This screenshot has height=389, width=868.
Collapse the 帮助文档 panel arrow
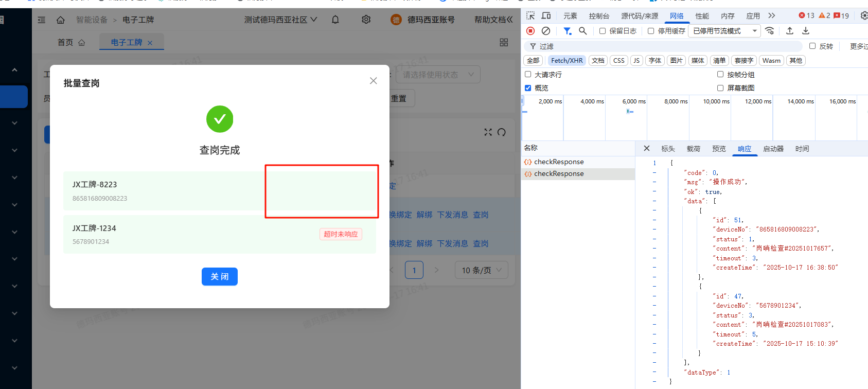(x=509, y=20)
